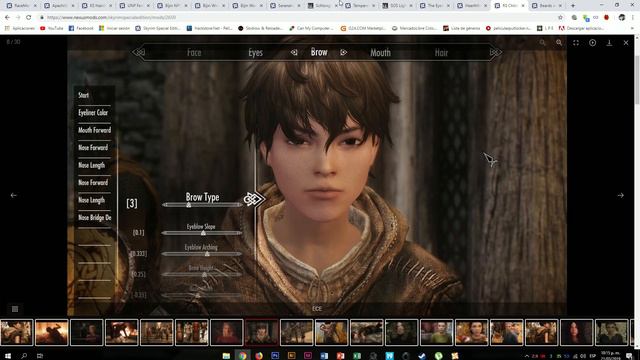Toggle fullscreen mode in image viewer
Viewport: 640px width, 360px height.
coord(576,42)
